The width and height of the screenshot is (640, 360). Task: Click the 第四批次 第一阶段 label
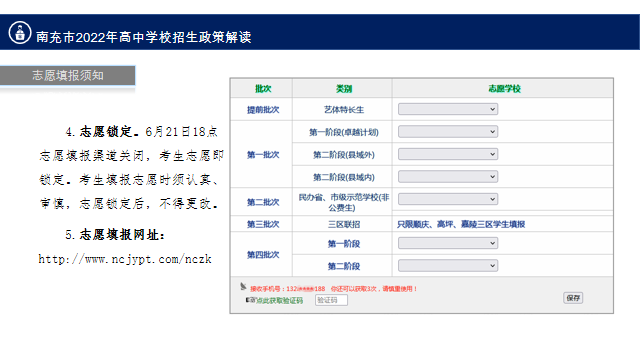tap(344, 244)
